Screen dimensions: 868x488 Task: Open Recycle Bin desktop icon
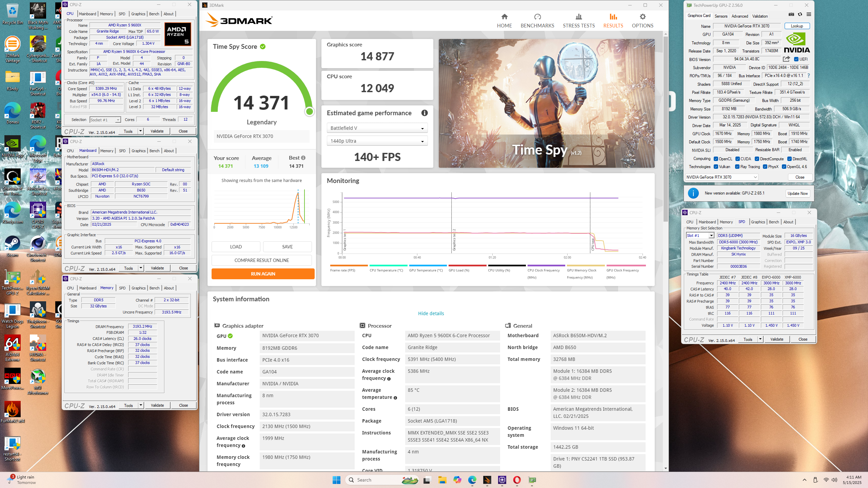pos(13,14)
